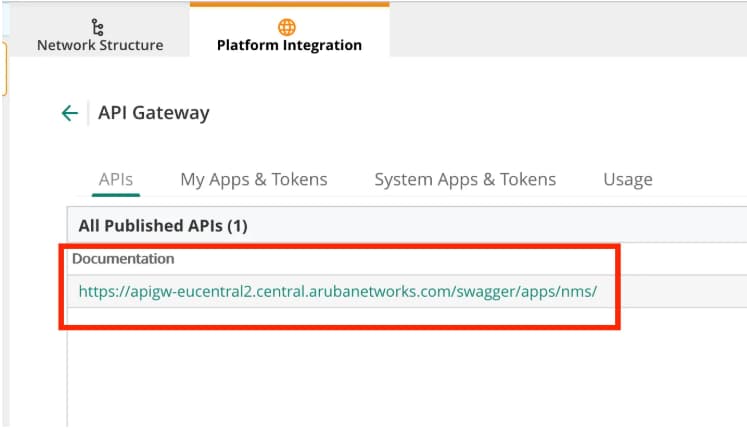Click the All Published APIs (1) header
Viewport: 747px width, 429px height.
(x=163, y=225)
